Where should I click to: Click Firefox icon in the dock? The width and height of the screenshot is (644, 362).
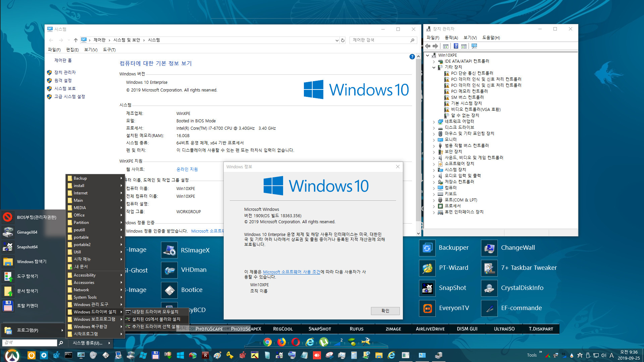281,342
